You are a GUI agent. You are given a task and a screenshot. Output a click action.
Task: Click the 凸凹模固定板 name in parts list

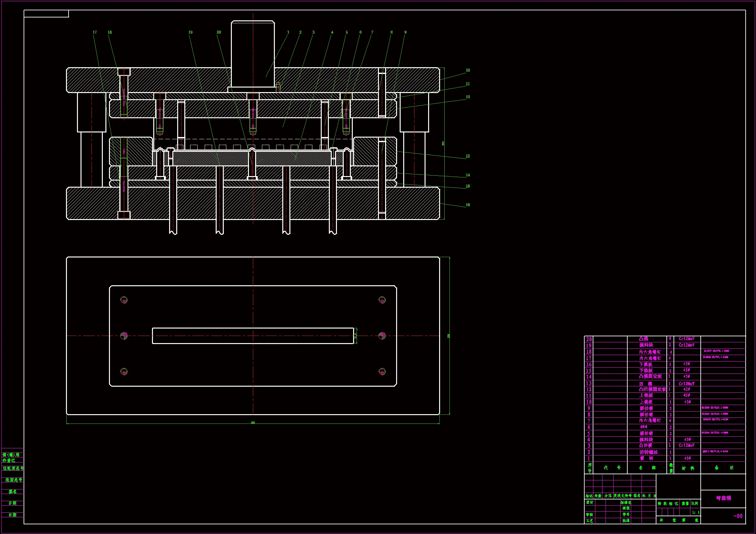[x=652, y=389]
